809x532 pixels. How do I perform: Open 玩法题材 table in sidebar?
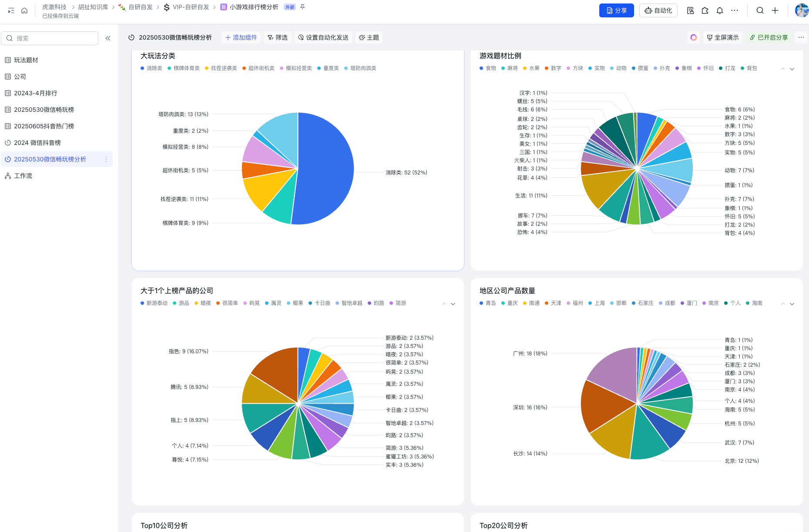(57, 60)
